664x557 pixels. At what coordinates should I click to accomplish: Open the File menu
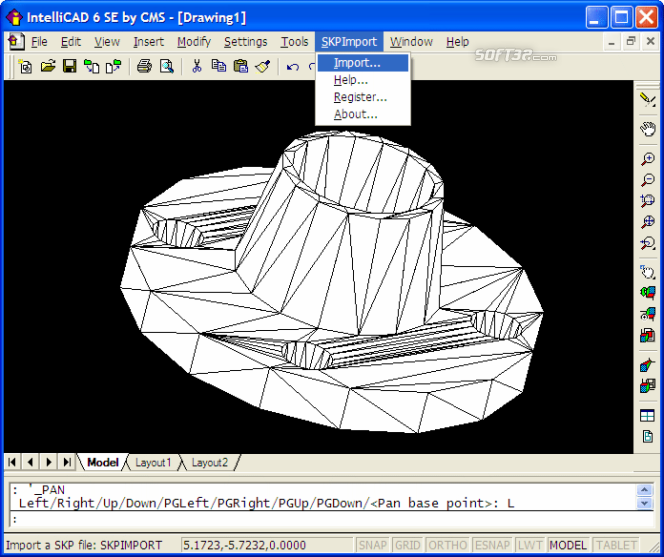coord(39,42)
